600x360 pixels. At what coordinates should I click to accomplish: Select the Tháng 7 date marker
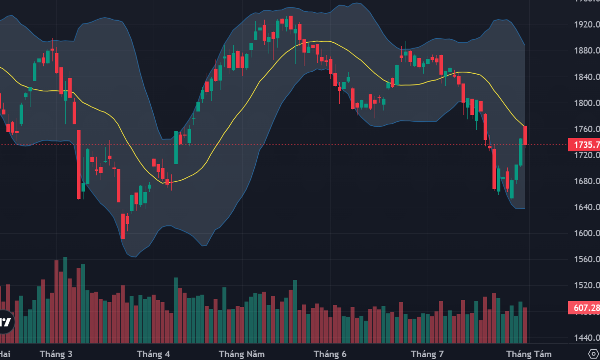(x=427, y=354)
